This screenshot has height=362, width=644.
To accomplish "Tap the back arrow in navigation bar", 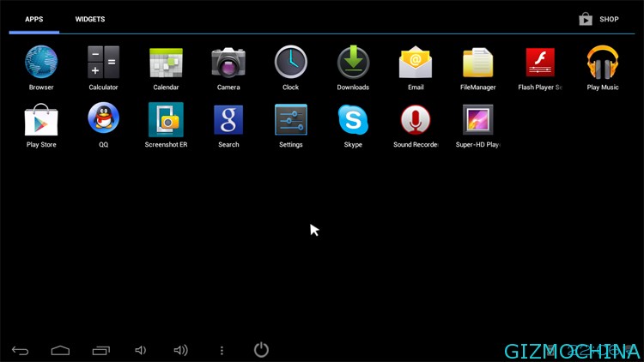I will pos(20,350).
